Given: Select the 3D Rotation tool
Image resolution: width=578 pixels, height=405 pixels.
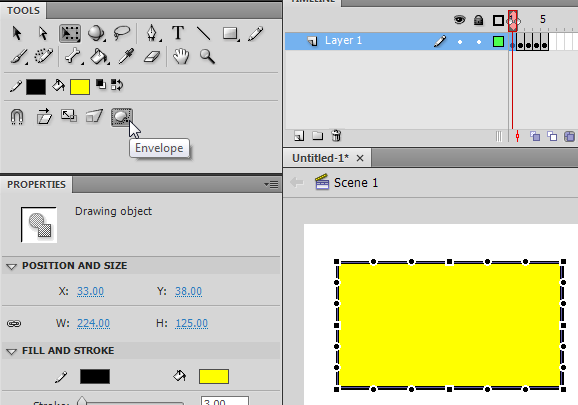Looking at the screenshot, I should 96,33.
